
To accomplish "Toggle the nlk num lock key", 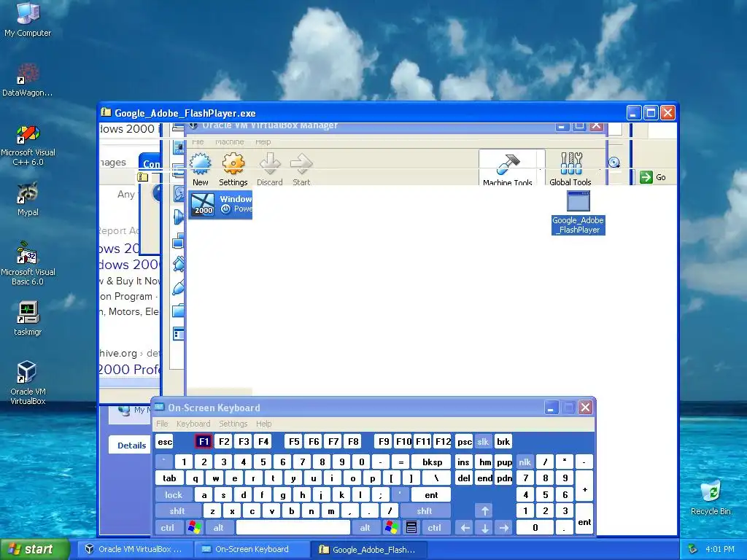I will pos(525,462).
